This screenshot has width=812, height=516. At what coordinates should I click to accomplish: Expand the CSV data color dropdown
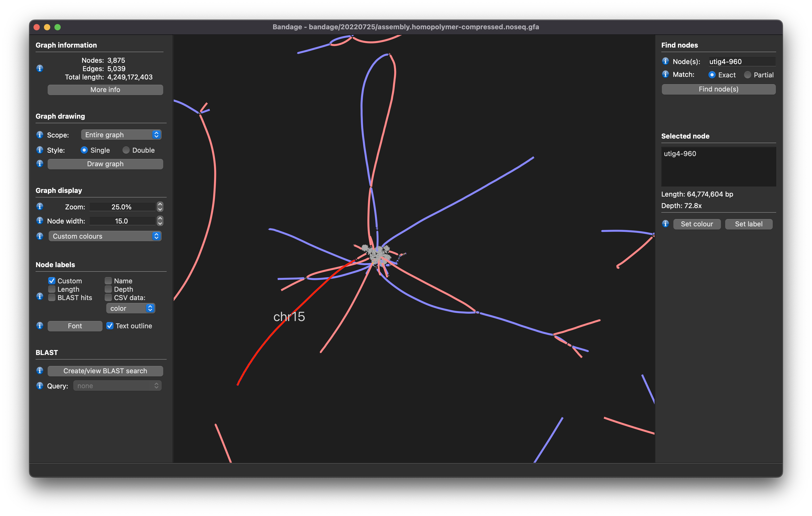[131, 308]
